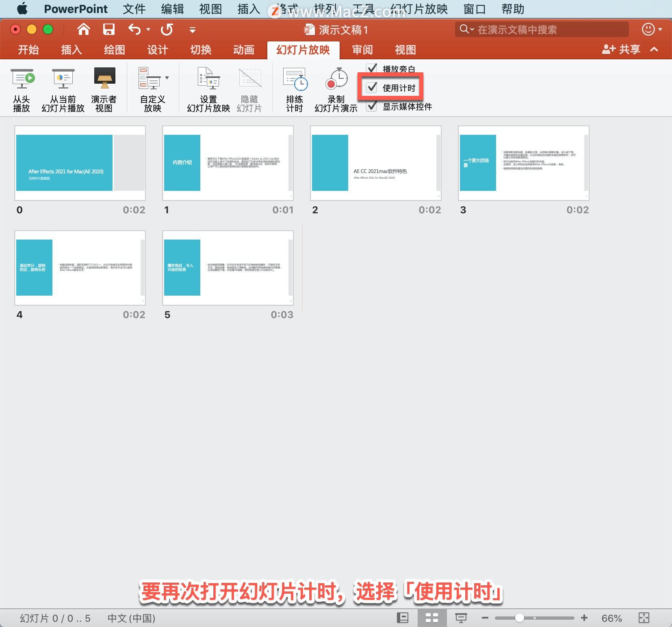Image resolution: width=672 pixels, height=627 pixels.
Task: Switch to 视图 ribbon tab
Action: click(405, 50)
